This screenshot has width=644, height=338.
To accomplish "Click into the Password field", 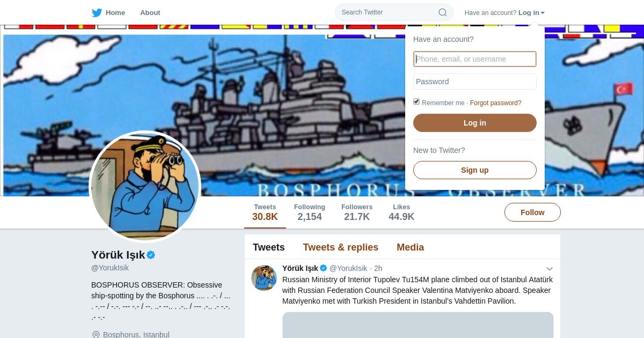I will click(x=475, y=82).
